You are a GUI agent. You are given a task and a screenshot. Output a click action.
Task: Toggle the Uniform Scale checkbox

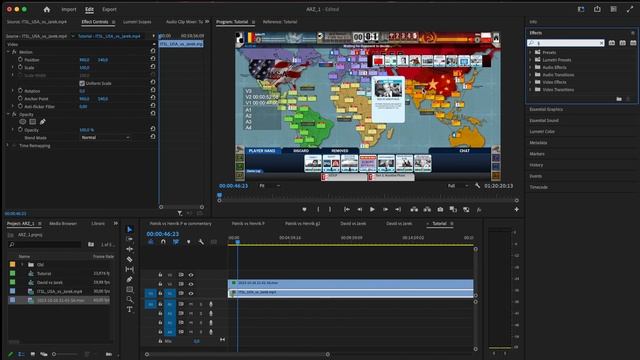pos(82,83)
